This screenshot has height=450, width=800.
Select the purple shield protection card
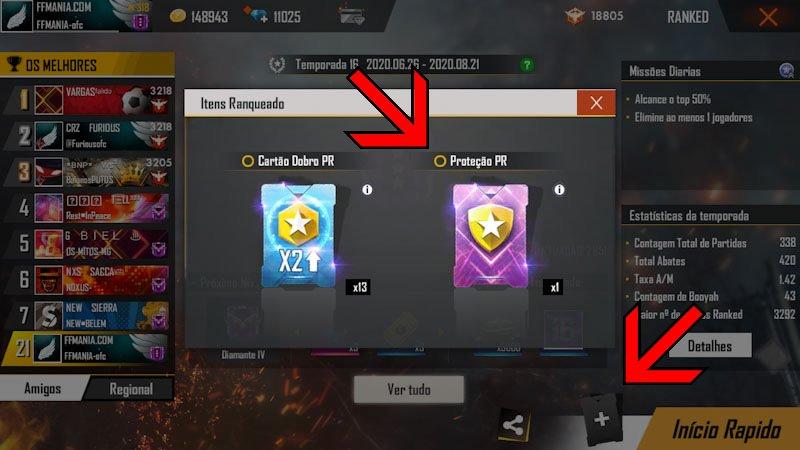pyautogui.click(x=490, y=236)
